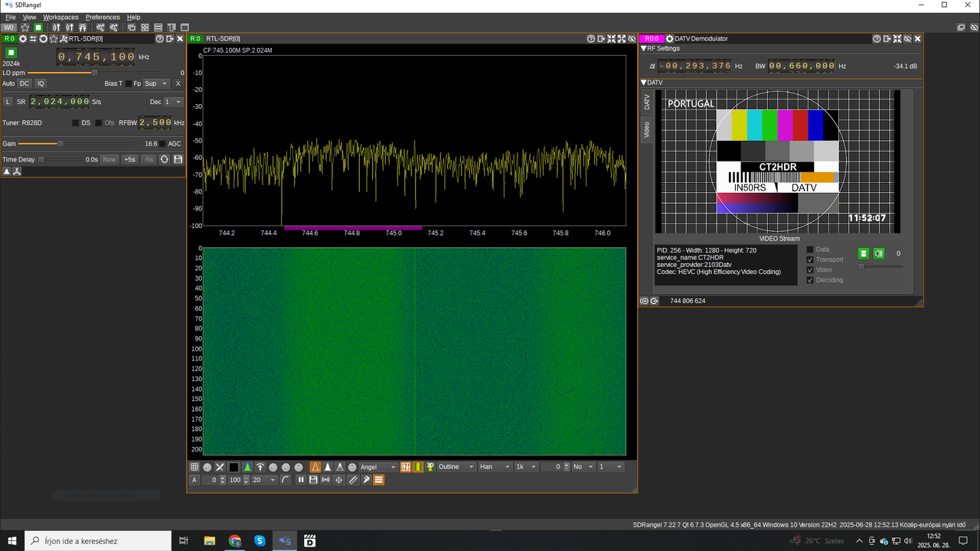Toggle DC auto correction

coord(24,83)
